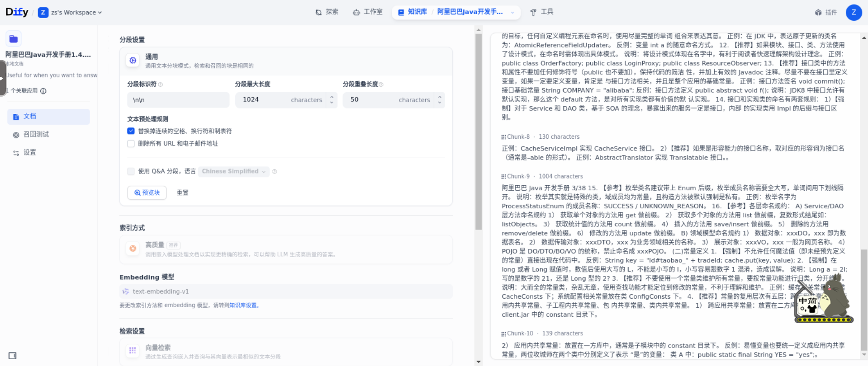
Task: Focus the 分段标识符 \n\n input field
Action: tap(178, 100)
